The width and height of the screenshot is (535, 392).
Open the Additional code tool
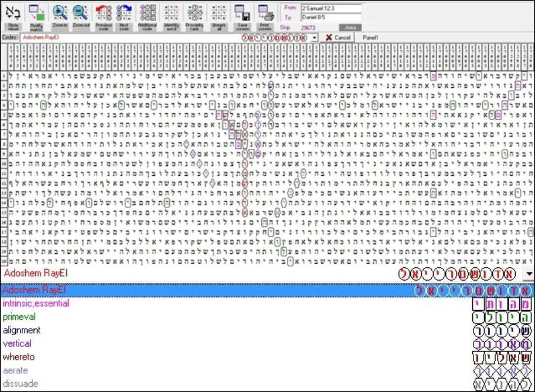(148, 17)
